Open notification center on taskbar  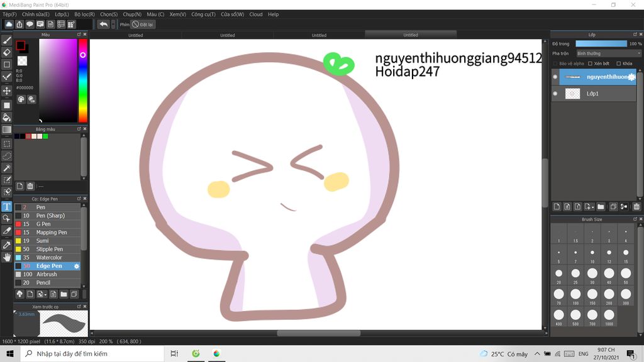(631, 353)
